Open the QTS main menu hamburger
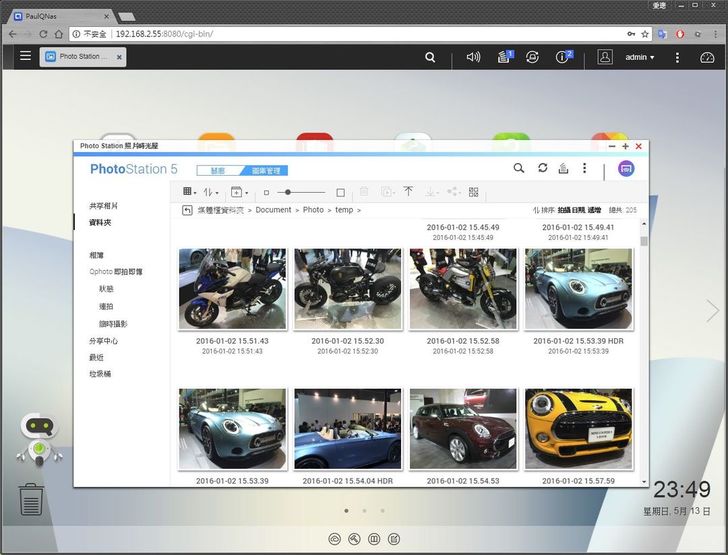 point(25,57)
